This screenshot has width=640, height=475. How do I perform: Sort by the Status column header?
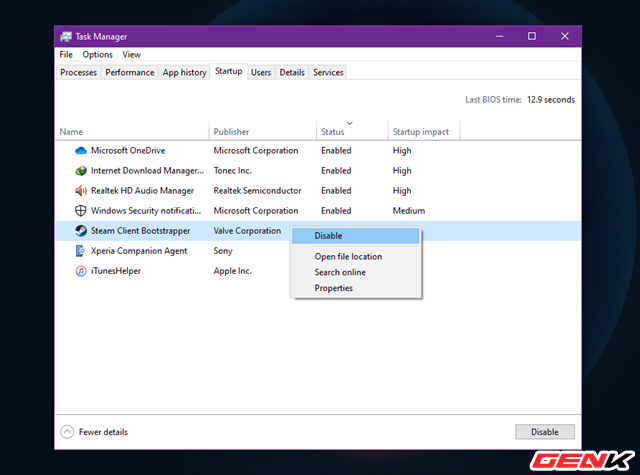(332, 132)
